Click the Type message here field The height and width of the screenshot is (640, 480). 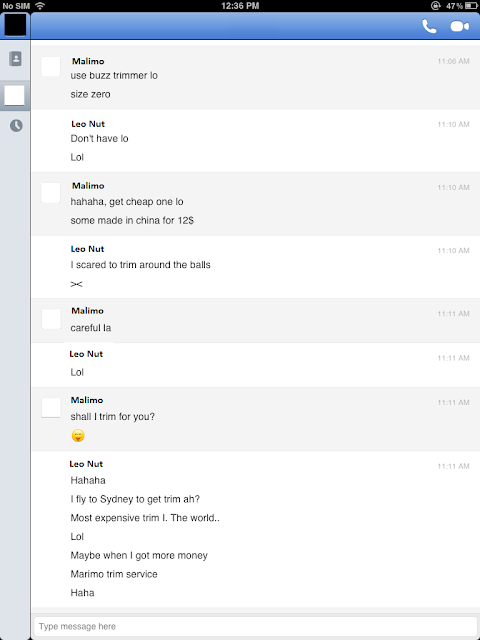click(x=256, y=626)
